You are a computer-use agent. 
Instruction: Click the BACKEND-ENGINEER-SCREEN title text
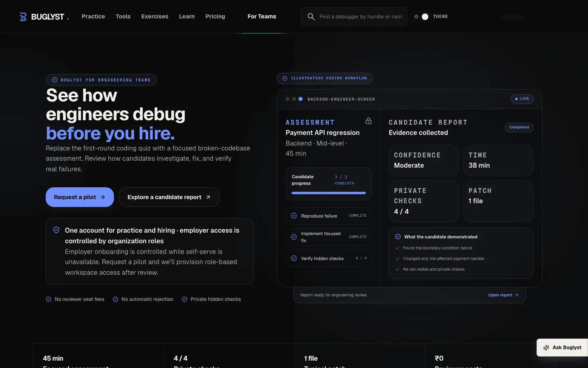[341, 99]
